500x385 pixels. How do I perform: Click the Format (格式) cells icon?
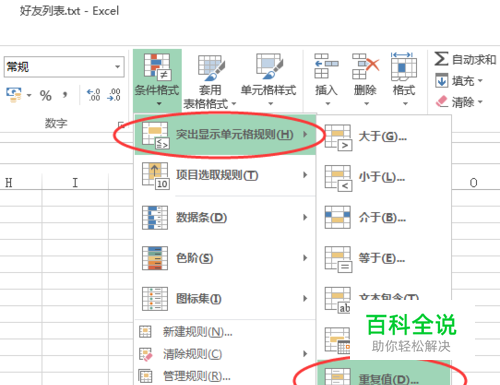(404, 66)
